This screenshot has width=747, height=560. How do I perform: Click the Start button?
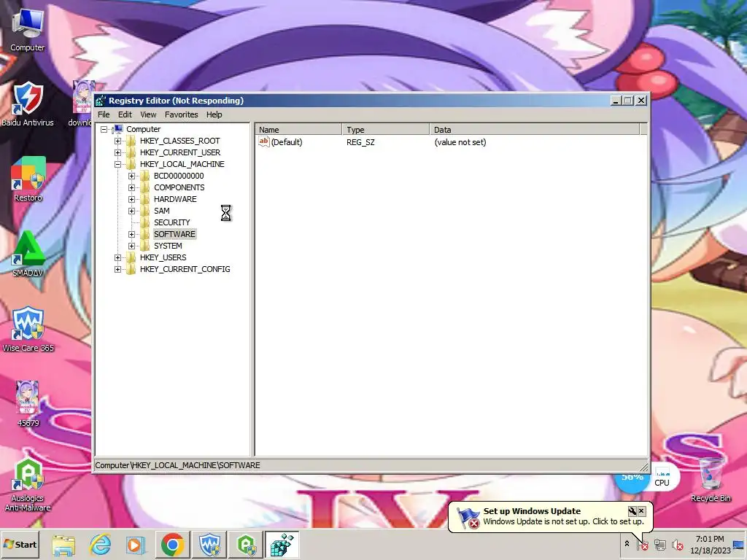coord(20,544)
